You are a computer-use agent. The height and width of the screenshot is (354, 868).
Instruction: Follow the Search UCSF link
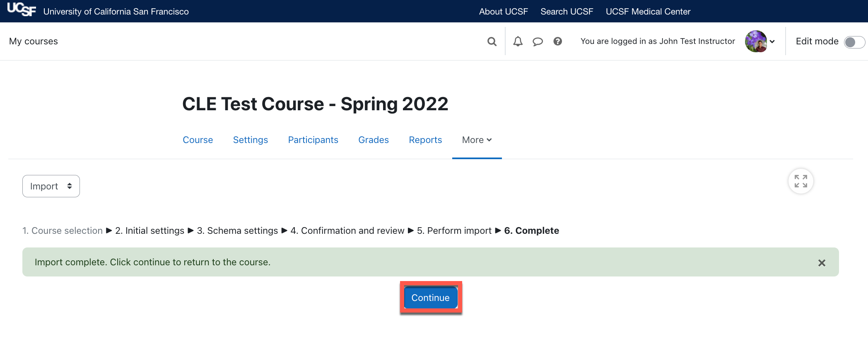(567, 12)
